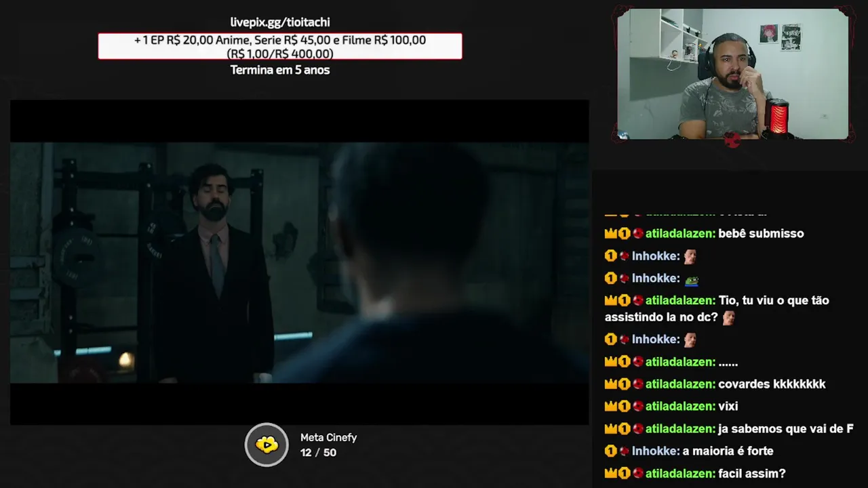Click chat text 'ja sabemos que vai de F'
The width and height of the screenshot is (868, 488).
[x=786, y=429]
